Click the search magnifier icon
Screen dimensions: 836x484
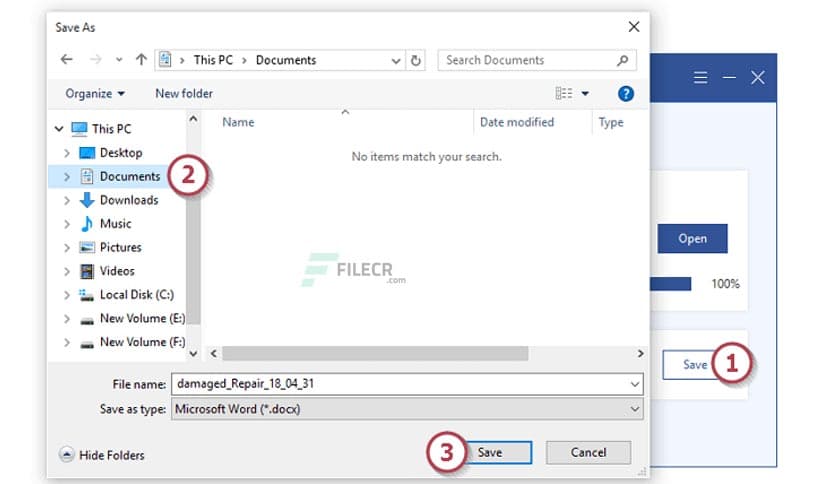[x=622, y=60]
